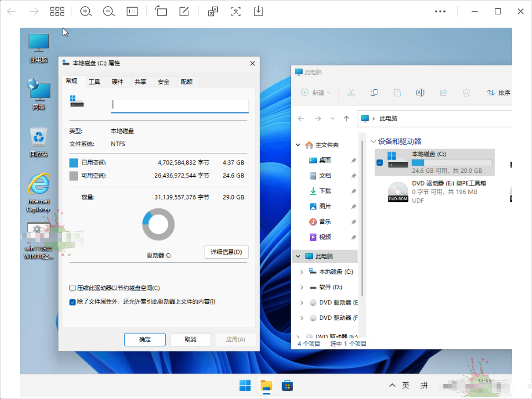
Task: Click the Recycle Bin desktop icon
Action: (x=39, y=142)
